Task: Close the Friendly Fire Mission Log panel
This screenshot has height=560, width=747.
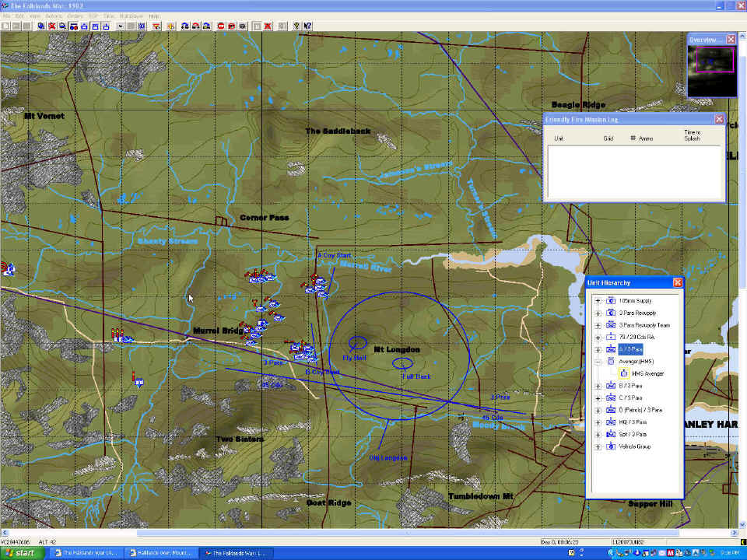Action: [719, 119]
